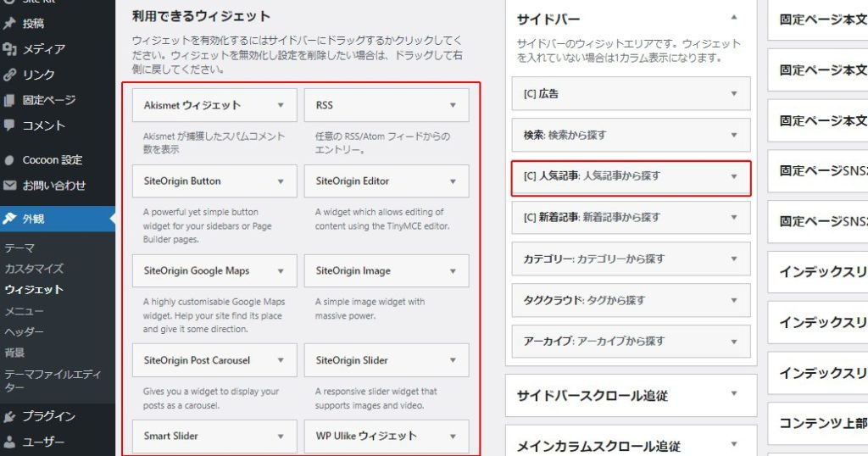Click the speech bubble icon beside コメント

point(9,125)
